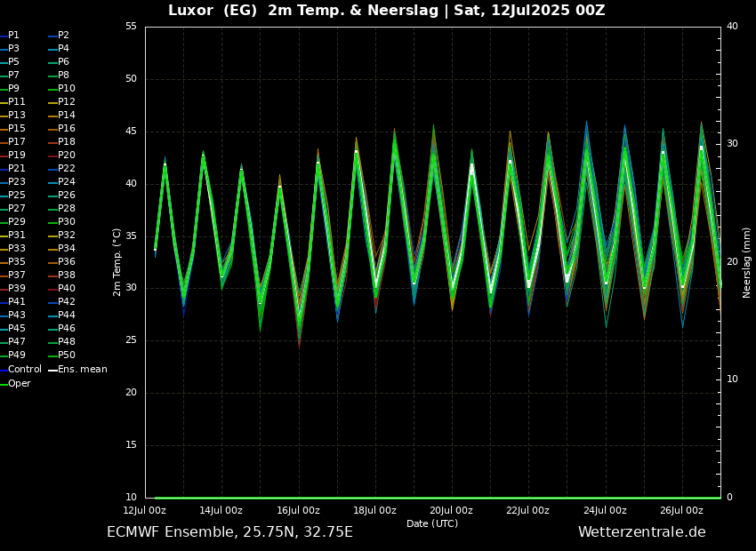Viewport: 756px width, 551px height.
Task: Click the 12Jul 00z axis tick label
Action: click(144, 510)
